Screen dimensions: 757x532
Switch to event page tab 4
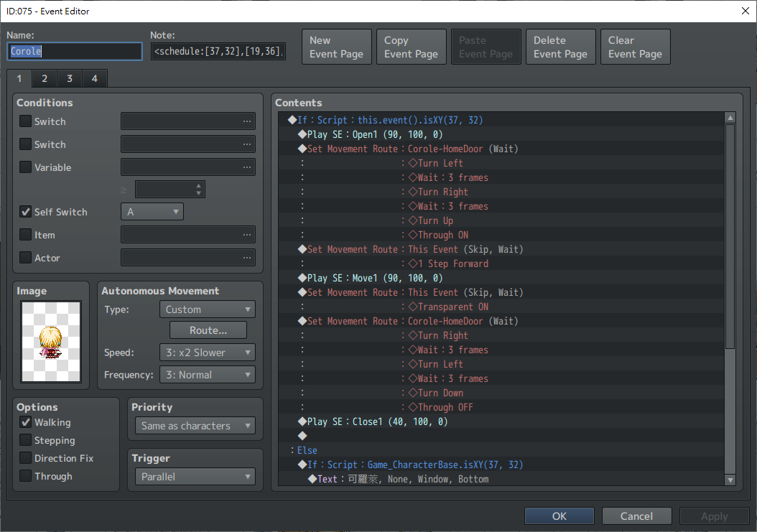click(x=95, y=78)
